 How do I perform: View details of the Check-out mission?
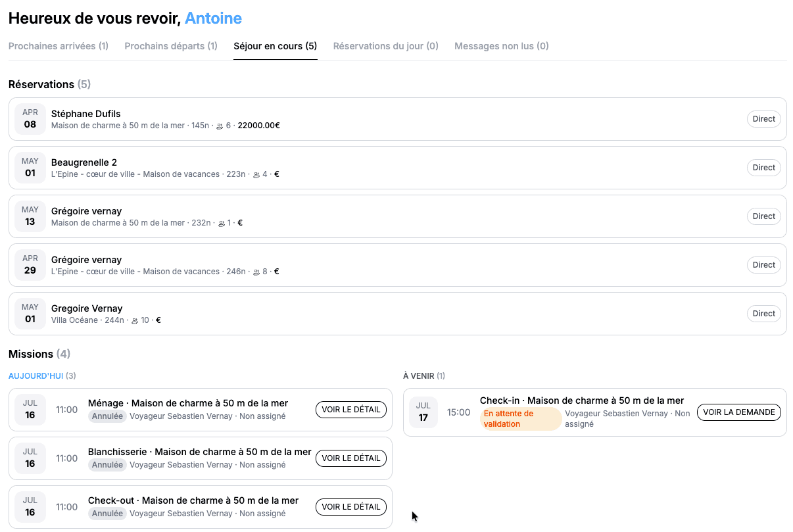351,507
